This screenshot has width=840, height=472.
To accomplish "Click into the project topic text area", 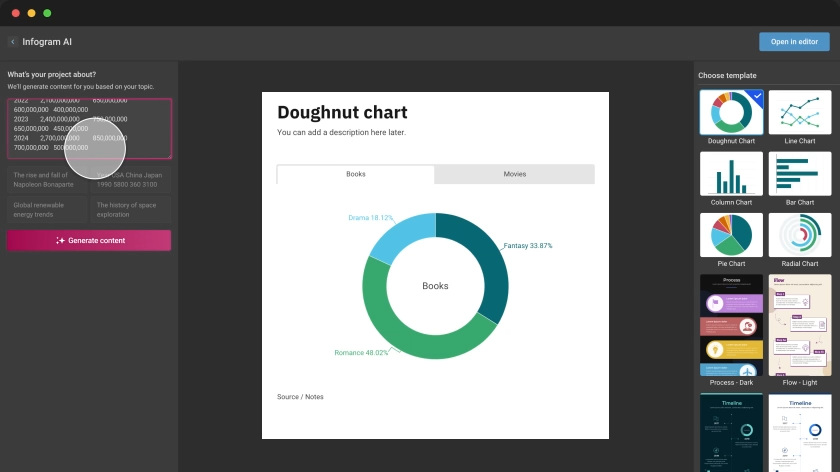I will tap(89, 129).
